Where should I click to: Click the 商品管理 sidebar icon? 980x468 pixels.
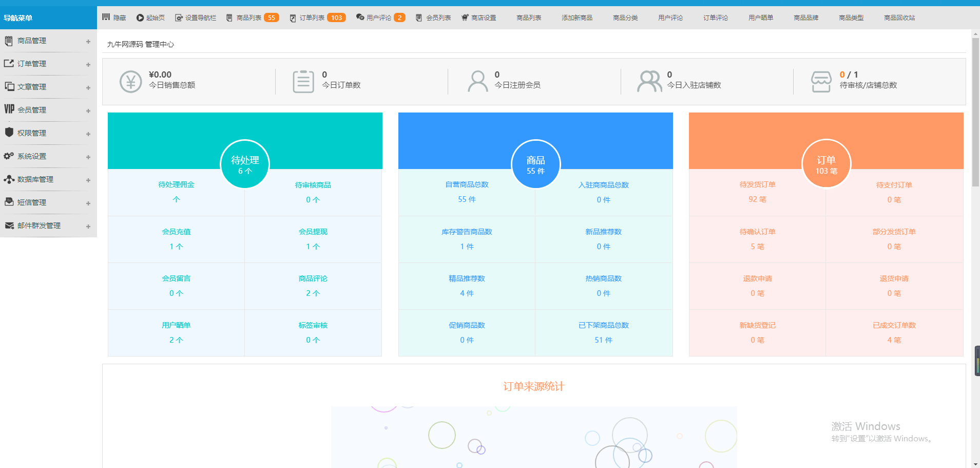9,41
